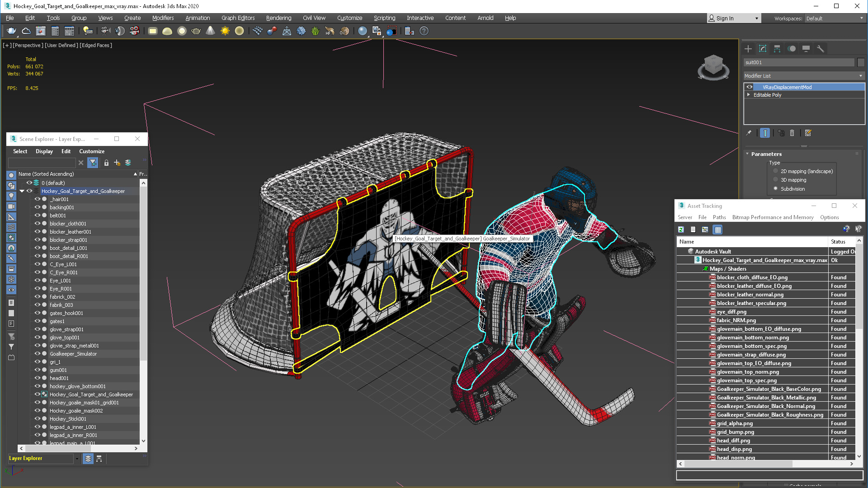
Task: Click the help question mark toolbar icon
Action: coord(424,31)
